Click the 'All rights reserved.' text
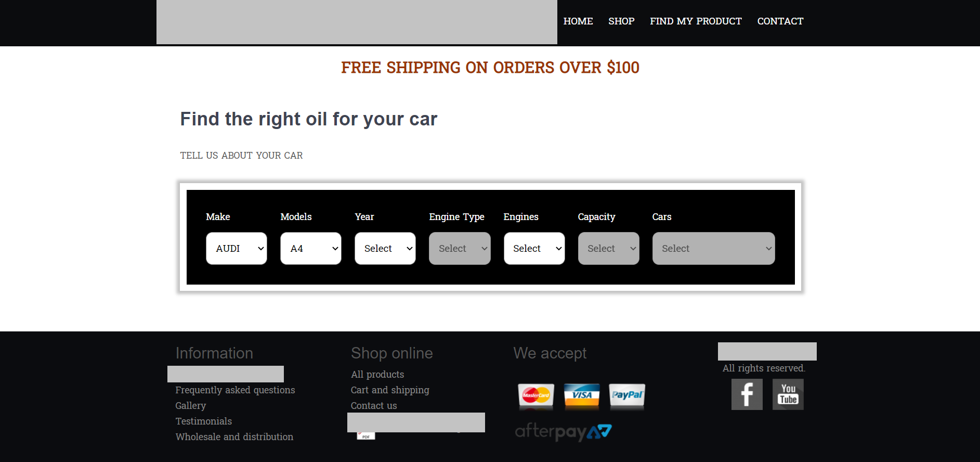 (x=764, y=368)
